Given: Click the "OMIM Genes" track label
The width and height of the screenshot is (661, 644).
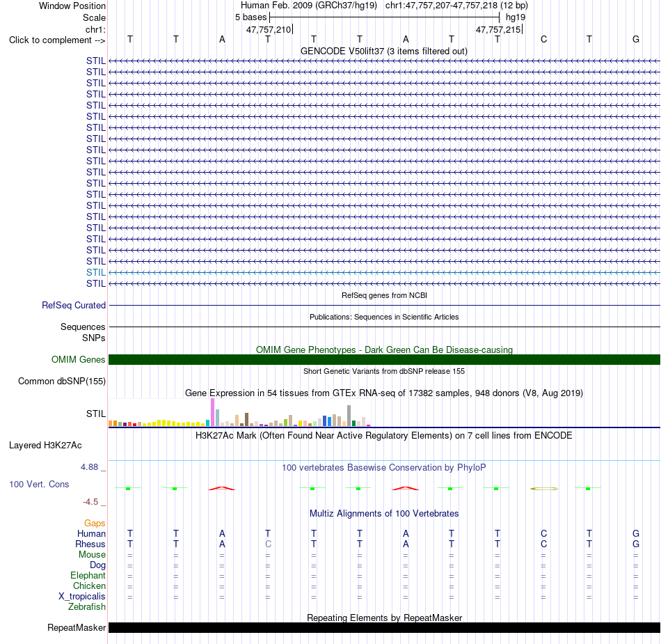Looking at the screenshot, I should pos(78,360).
